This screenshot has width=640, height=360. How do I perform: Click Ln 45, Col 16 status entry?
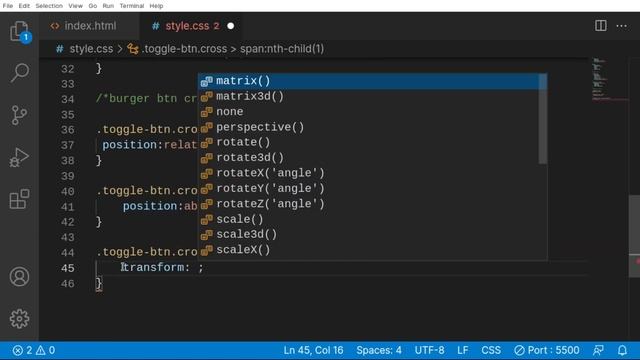coord(313,350)
